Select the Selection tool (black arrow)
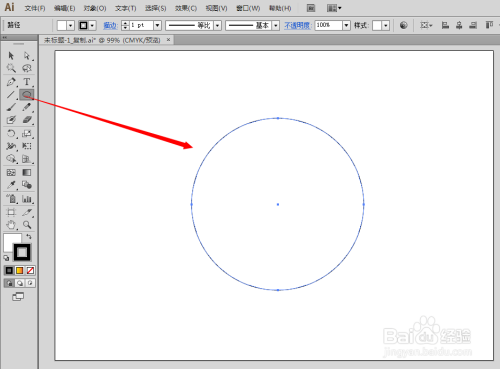Screen dimensions: 500x369 pyautogui.click(x=11, y=55)
